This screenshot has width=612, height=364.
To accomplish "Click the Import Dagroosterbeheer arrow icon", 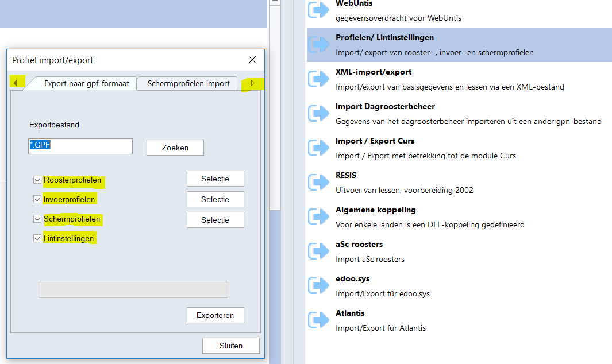I will pyautogui.click(x=318, y=114).
